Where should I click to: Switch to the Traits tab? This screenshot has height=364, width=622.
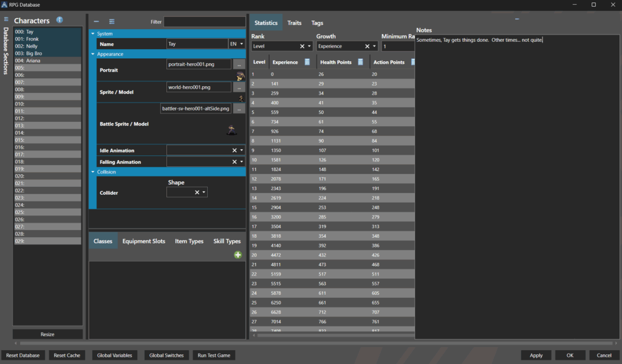tap(294, 23)
